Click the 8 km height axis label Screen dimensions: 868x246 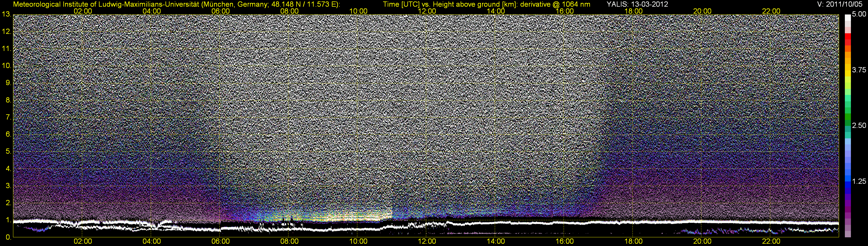click(8, 100)
